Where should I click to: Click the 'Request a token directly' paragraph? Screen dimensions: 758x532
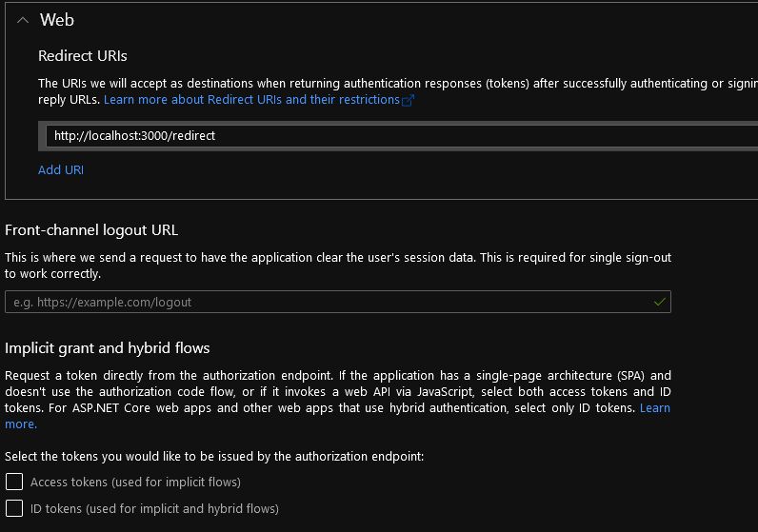tap(333, 391)
